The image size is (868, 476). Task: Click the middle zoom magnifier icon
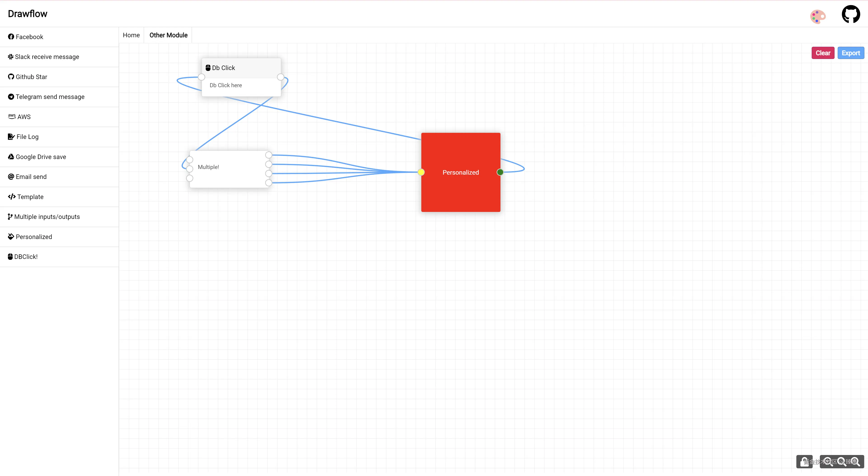pyautogui.click(x=841, y=462)
